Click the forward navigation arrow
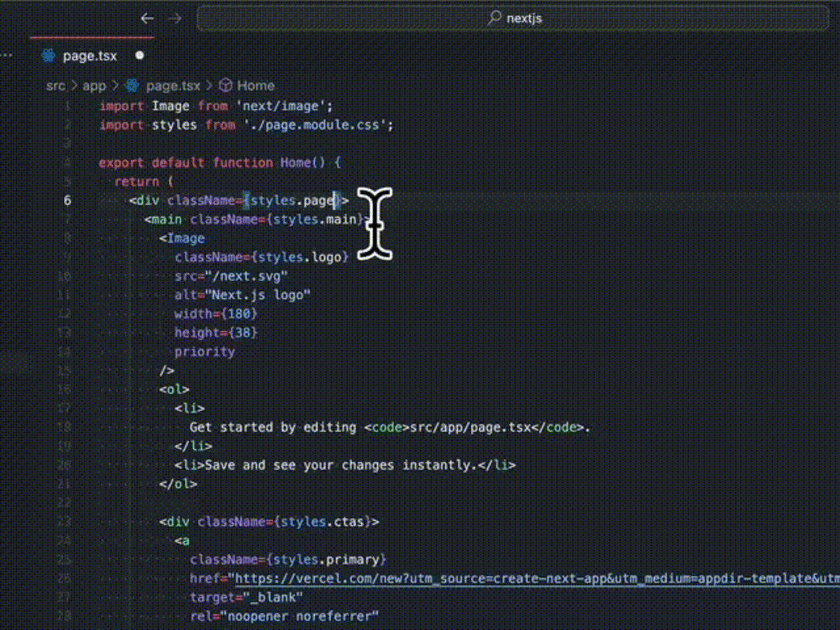Viewport: 840px width, 630px height. 174,18
